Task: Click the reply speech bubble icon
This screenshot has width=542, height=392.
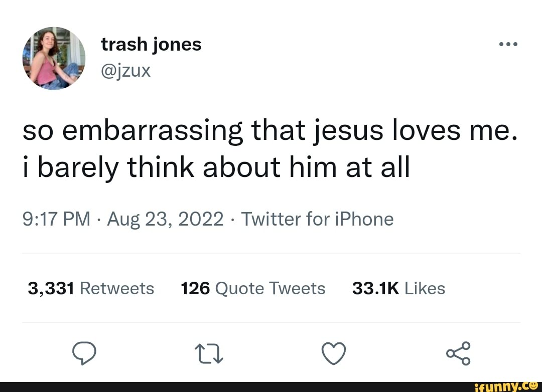Action: [84, 352]
